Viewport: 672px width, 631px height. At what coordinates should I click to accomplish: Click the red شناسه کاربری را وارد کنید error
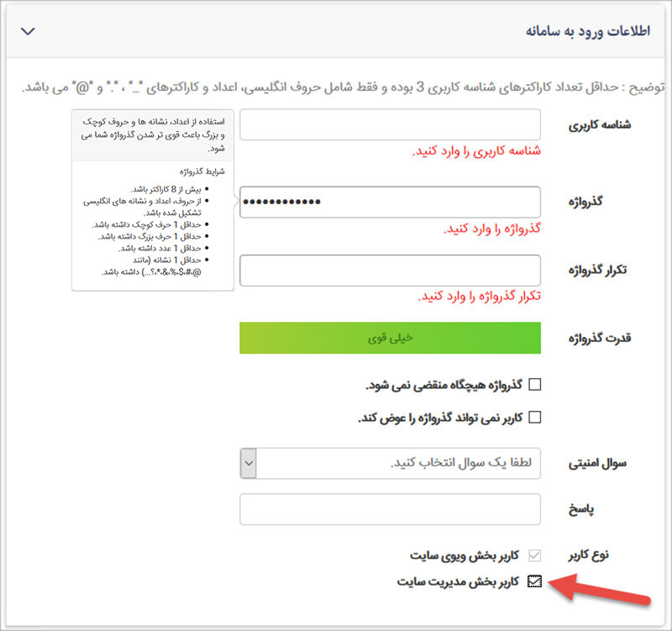click(476, 151)
